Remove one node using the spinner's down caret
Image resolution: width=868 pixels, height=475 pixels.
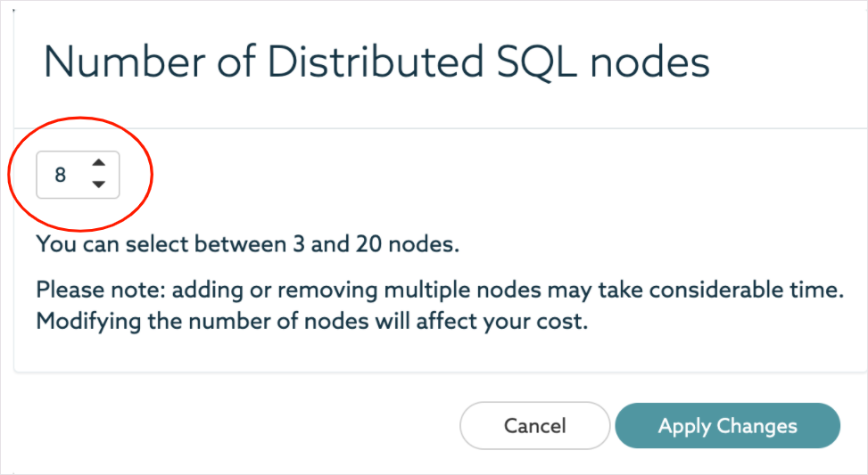click(x=99, y=184)
